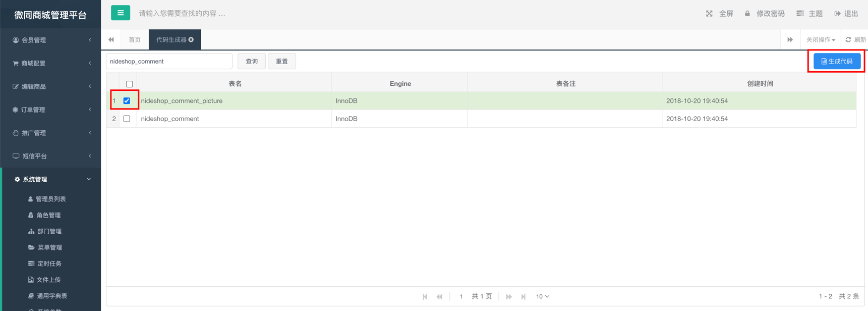This screenshot has width=868, height=311.
Task: Open the page size 10 dropdown
Action: click(543, 297)
